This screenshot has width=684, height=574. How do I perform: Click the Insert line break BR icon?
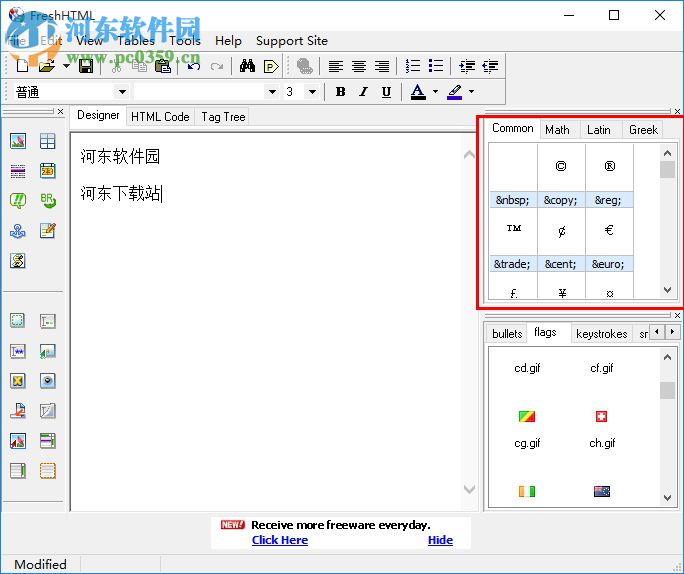point(48,201)
